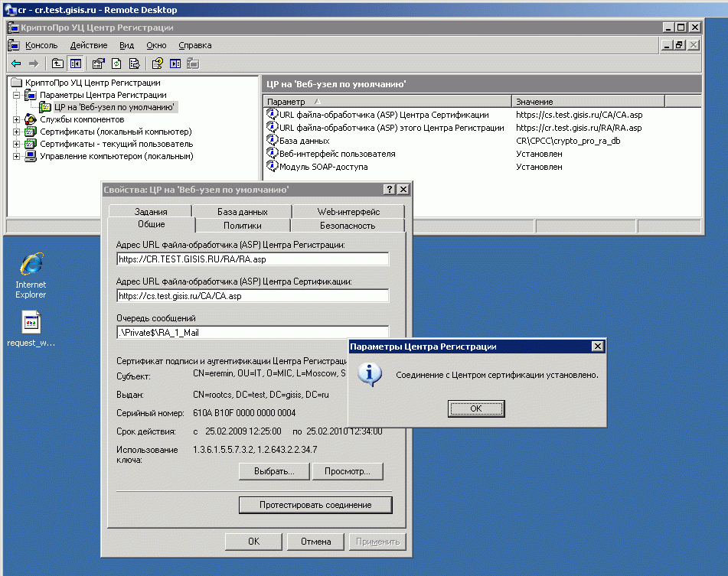Click the root folder icon of КриптоПро tree
The image size is (728, 576).
point(17,83)
